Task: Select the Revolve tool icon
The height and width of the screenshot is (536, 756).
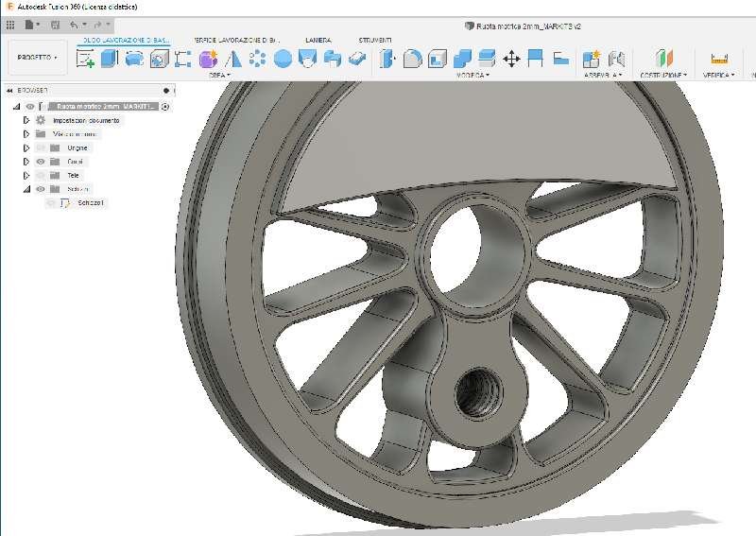Action: 134,59
